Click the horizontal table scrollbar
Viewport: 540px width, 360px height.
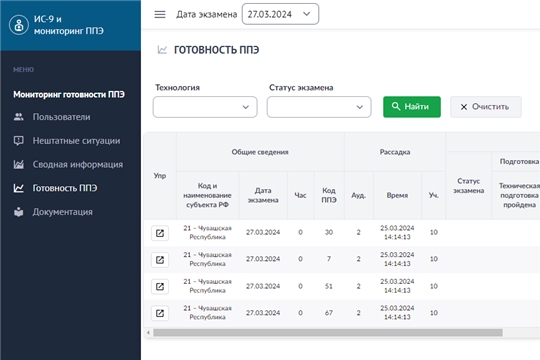pos(328,332)
